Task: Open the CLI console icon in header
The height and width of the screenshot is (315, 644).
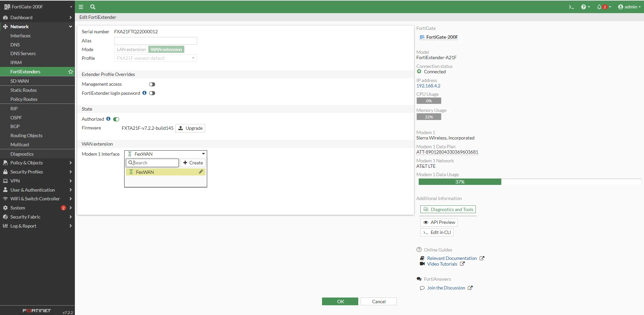Action: click(x=571, y=7)
